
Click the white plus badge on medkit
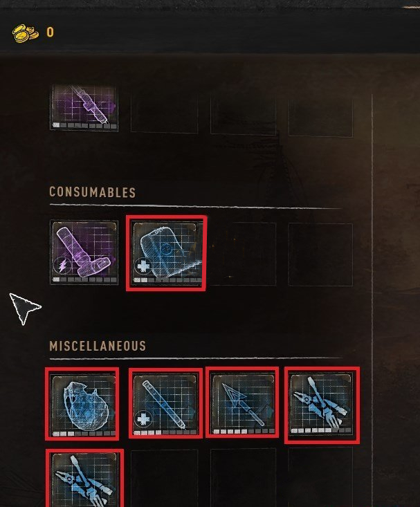click(143, 267)
